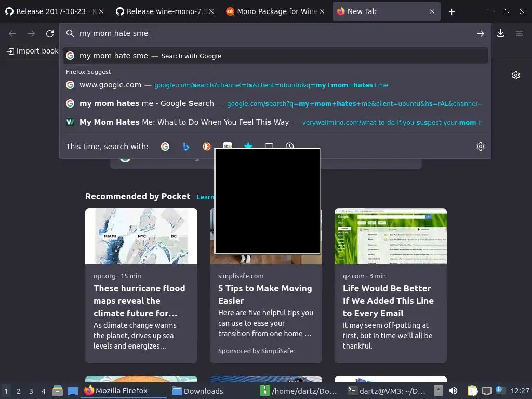532x399 pixels.
Task: Select 'my mom hate sme' Search with Google
Action: pos(275,56)
